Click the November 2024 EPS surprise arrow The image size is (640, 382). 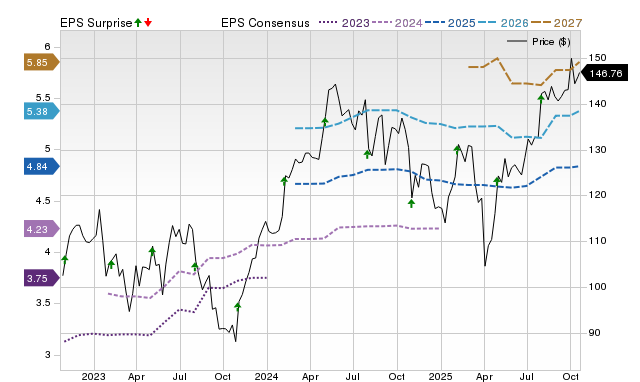tap(411, 203)
